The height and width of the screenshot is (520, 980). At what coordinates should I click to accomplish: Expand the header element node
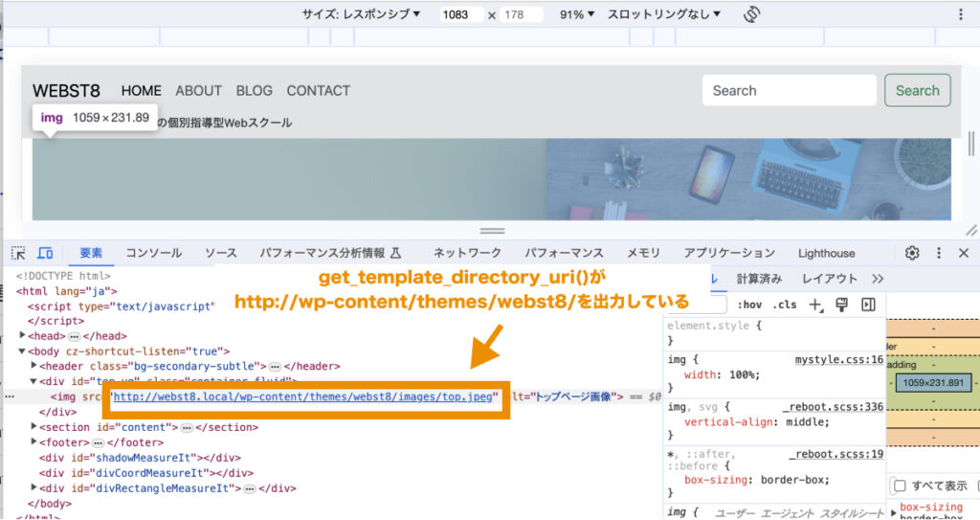(x=34, y=366)
